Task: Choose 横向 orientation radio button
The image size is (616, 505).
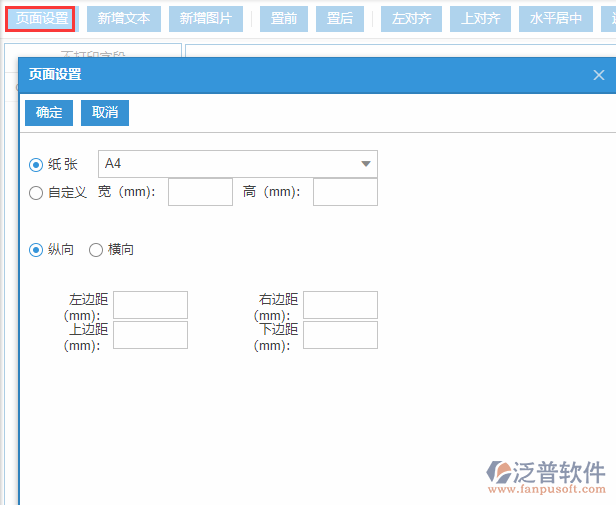Action: tap(95, 250)
